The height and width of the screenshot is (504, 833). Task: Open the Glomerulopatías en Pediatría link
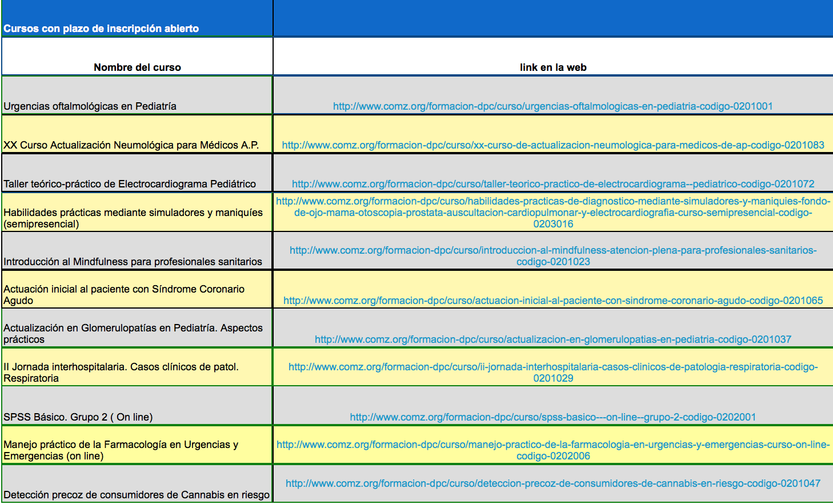552,339
